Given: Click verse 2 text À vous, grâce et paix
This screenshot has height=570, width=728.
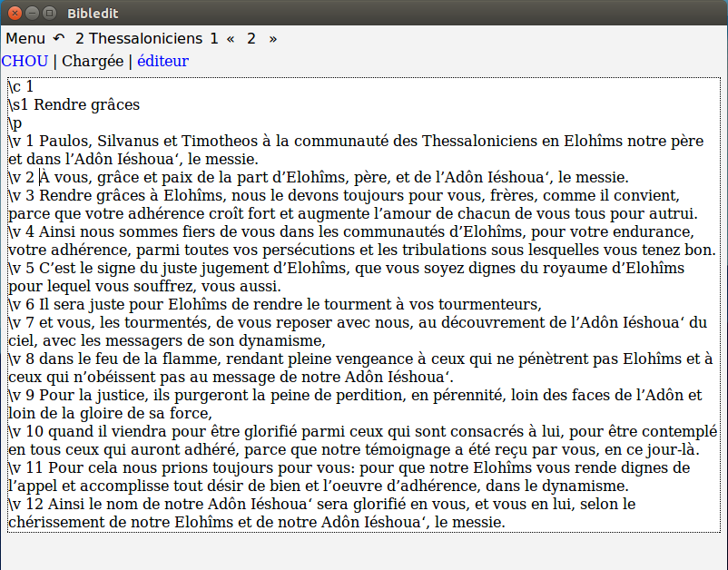Looking at the screenshot, I should 319,177.
